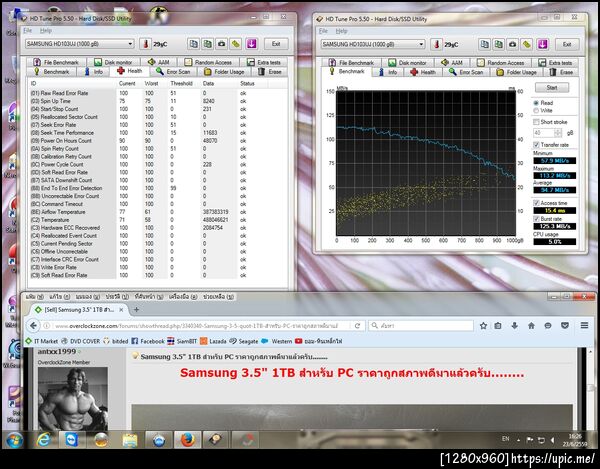Open Health tab in right HD Tune

(x=423, y=72)
